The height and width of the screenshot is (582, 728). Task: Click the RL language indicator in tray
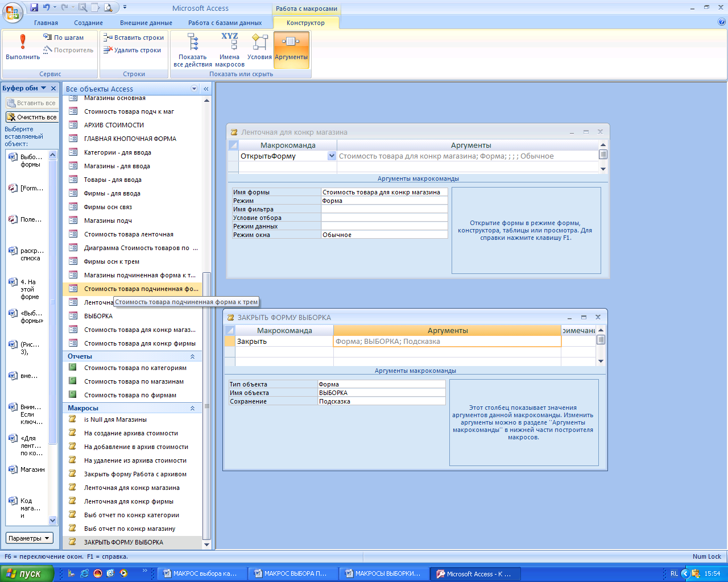(674, 573)
